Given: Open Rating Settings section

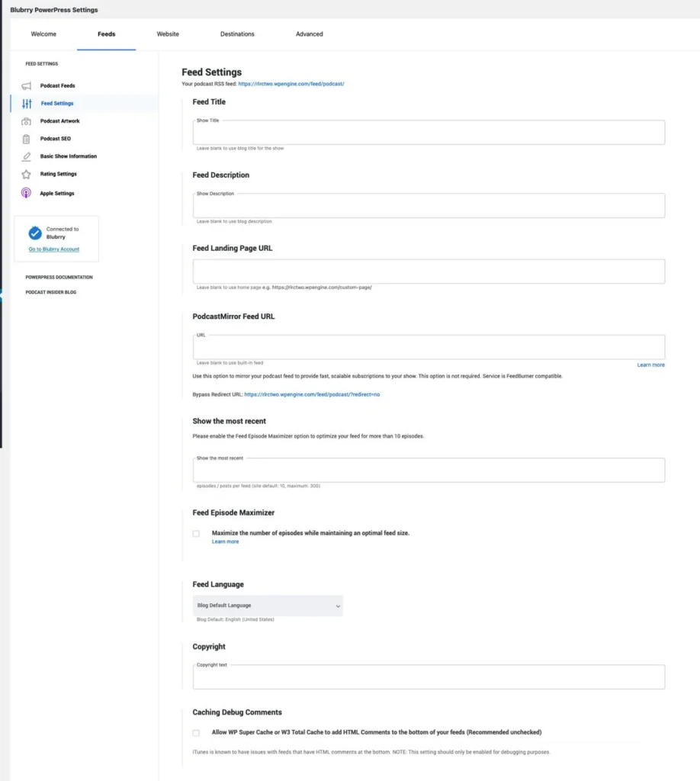Looking at the screenshot, I should coord(59,174).
